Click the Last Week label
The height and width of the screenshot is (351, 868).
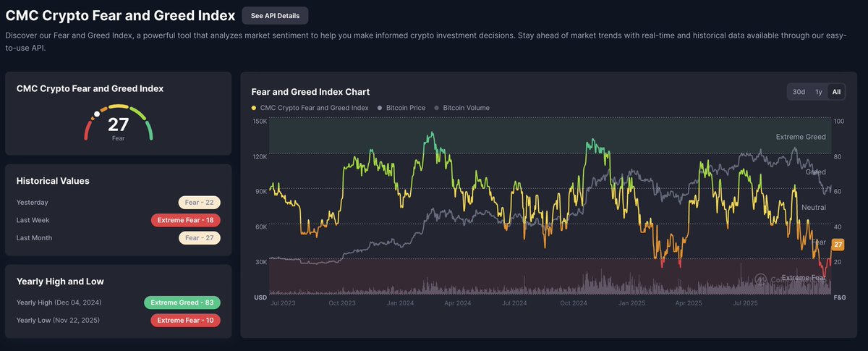click(x=33, y=220)
